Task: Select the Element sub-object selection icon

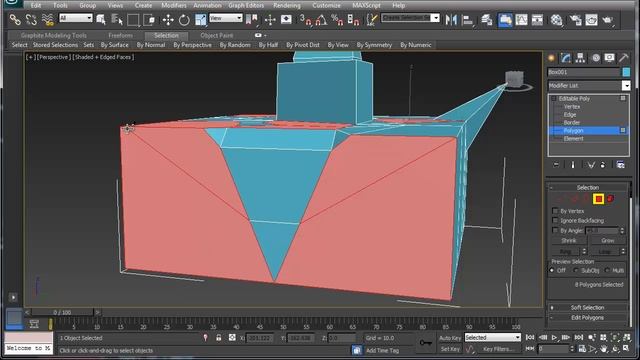Action: click(610, 199)
